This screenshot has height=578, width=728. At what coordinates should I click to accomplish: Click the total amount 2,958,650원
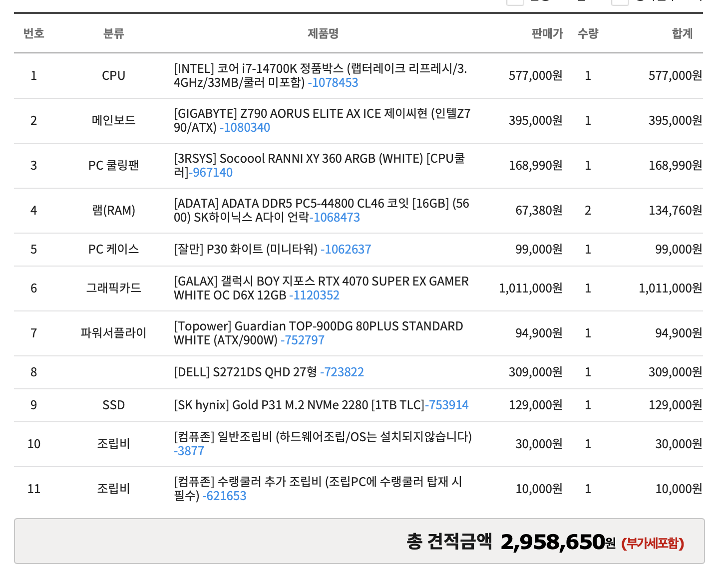tap(558, 542)
